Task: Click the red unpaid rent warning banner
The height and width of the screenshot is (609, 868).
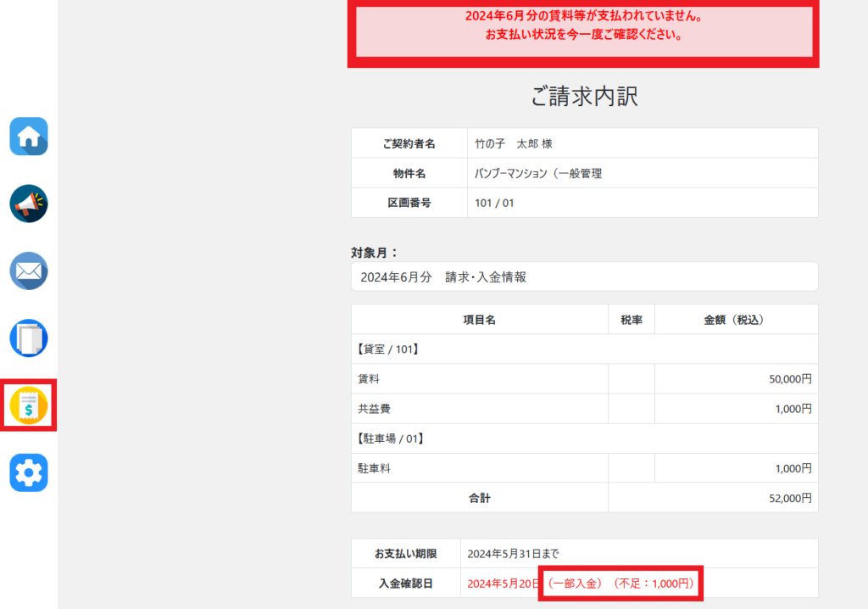Action: pyautogui.click(x=584, y=26)
